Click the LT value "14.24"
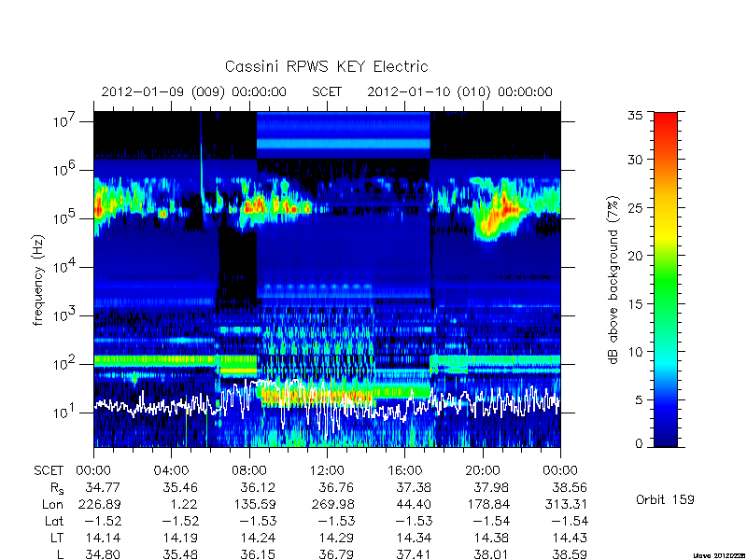The height and width of the screenshot is (560, 747). pyautogui.click(x=259, y=538)
